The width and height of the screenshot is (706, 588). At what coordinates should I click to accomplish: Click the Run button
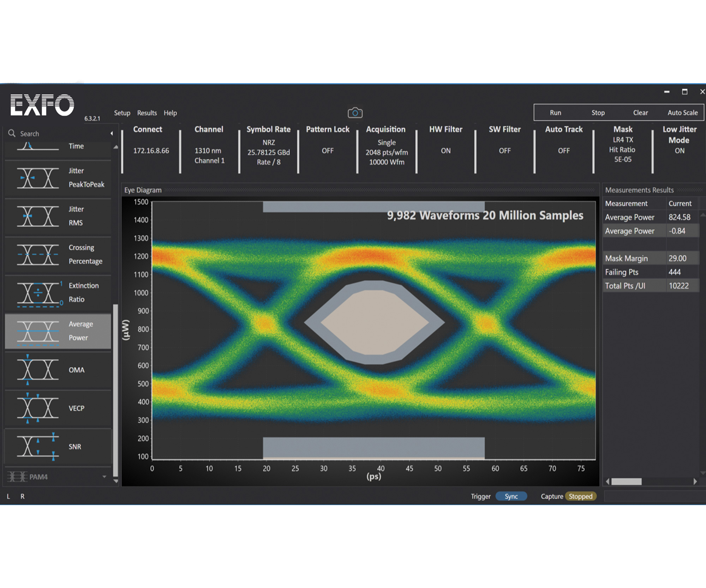pyautogui.click(x=555, y=113)
